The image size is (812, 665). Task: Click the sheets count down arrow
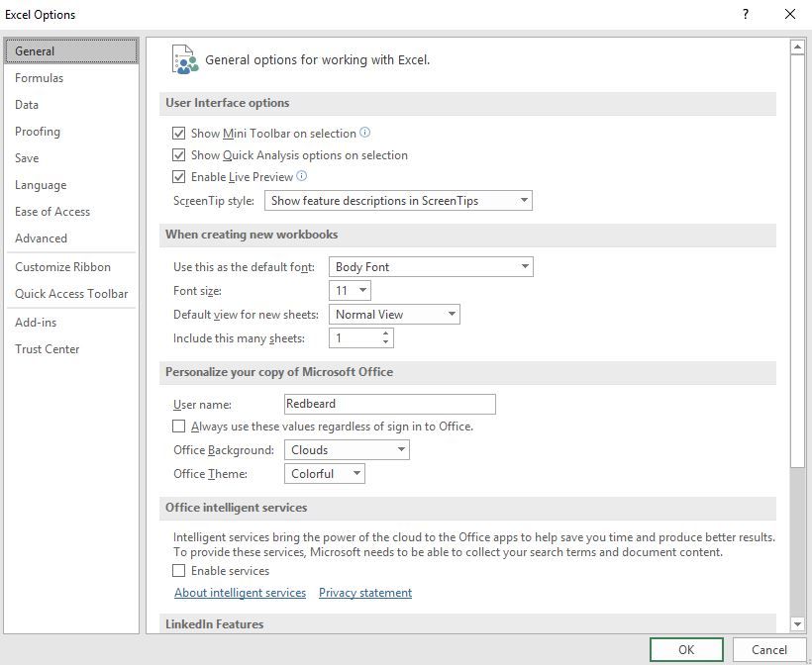pos(385,343)
